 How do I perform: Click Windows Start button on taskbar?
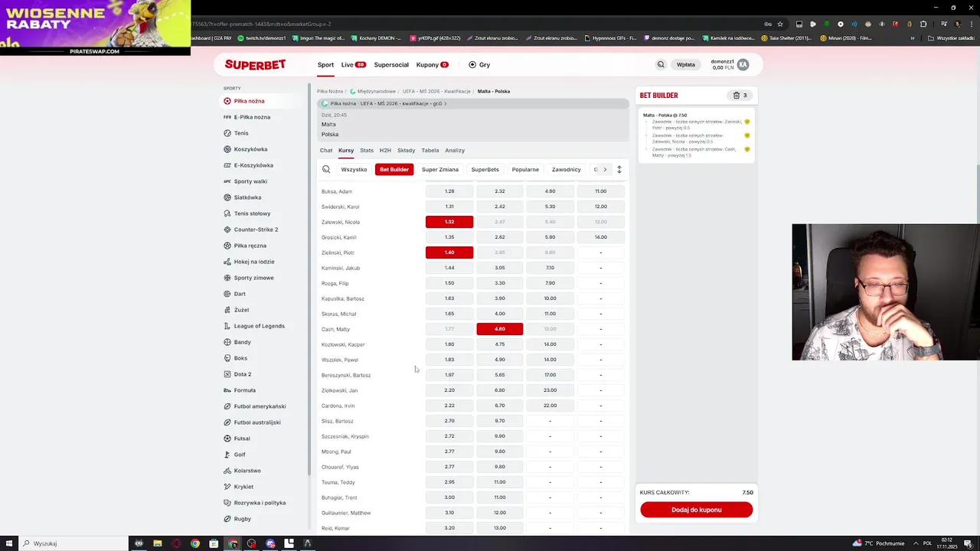(x=9, y=543)
